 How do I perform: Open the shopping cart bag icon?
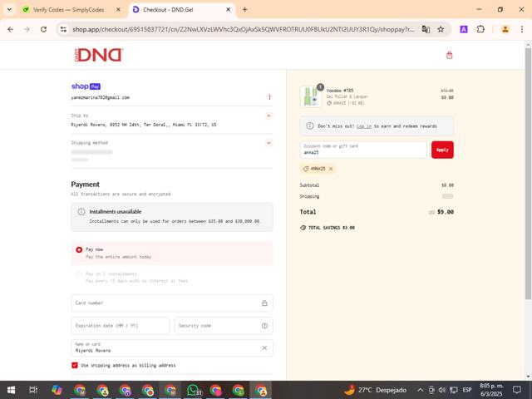(x=449, y=55)
